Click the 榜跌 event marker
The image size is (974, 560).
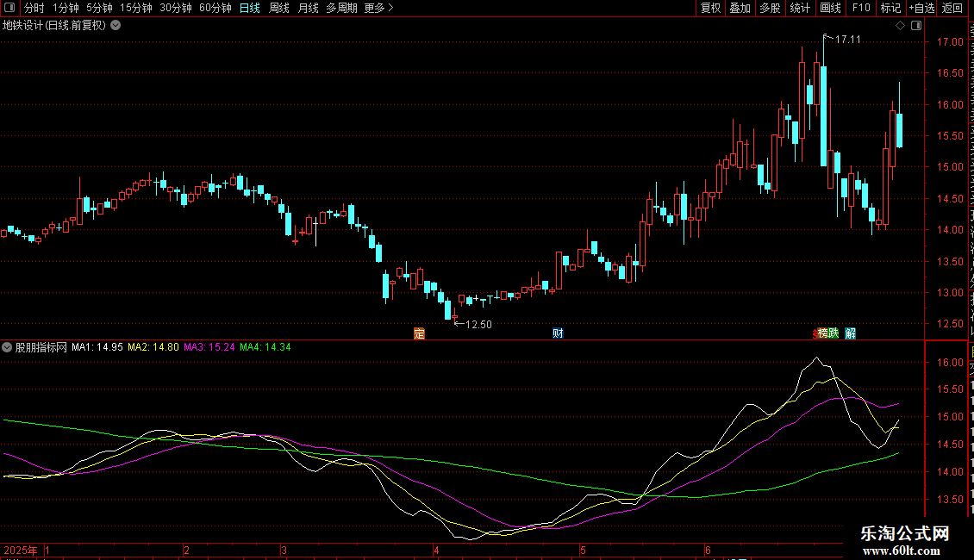[828, 333]
